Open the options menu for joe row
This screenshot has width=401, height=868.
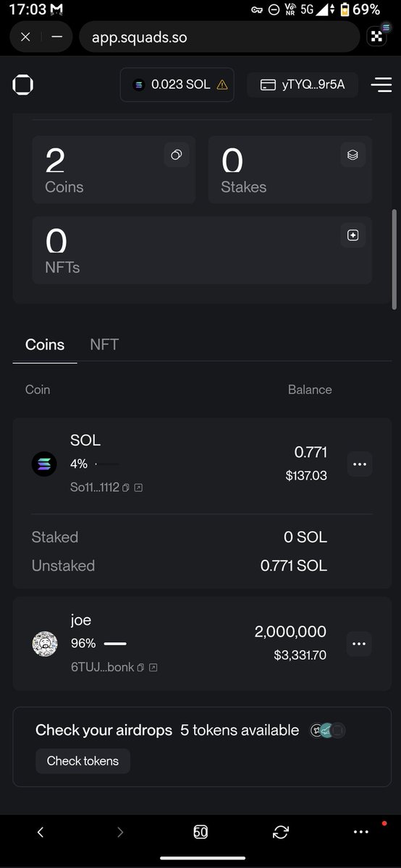360,643
